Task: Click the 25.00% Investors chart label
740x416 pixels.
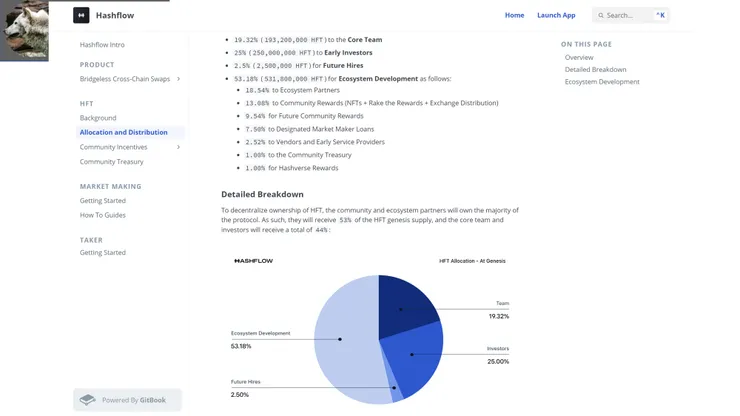Action: 498,355
